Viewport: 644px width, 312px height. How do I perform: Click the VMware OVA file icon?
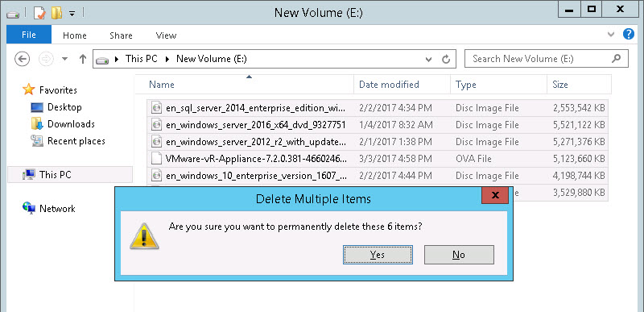point(156,159)
